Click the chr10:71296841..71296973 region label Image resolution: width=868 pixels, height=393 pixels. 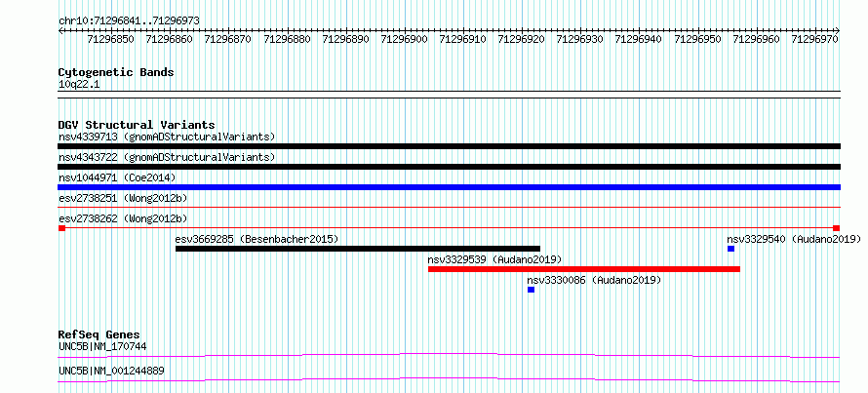click(x=129, y=21)
